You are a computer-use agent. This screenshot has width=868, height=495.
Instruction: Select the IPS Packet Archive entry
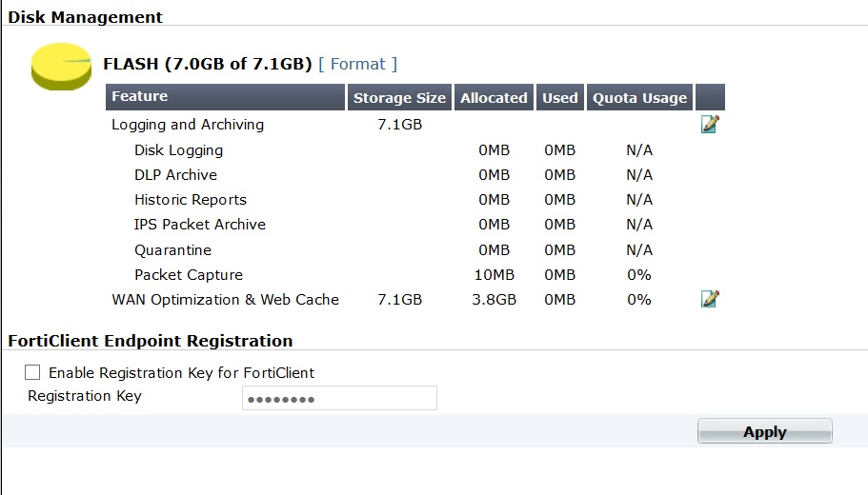(200, 225)
